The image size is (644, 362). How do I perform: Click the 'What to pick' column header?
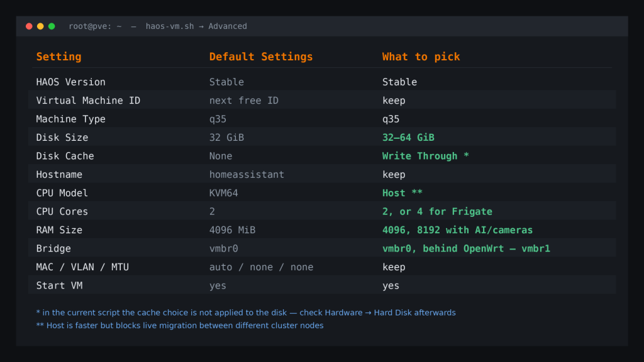[421, 57]
